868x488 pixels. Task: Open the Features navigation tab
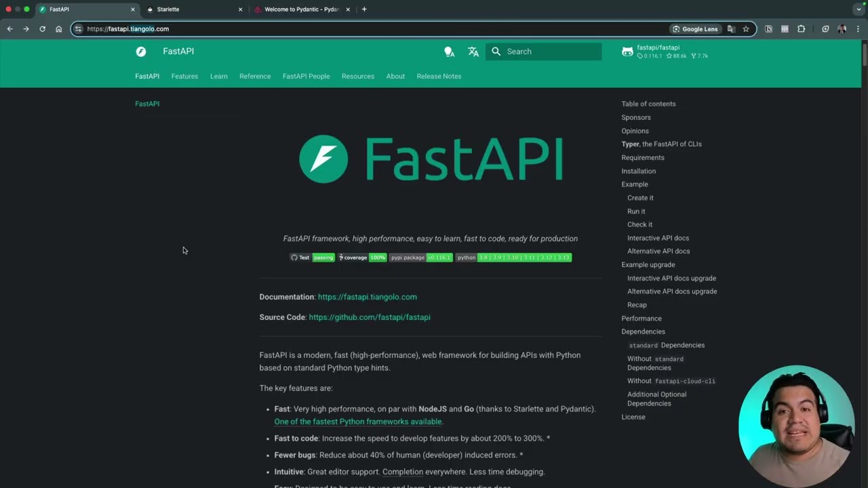tap(184, 76)
